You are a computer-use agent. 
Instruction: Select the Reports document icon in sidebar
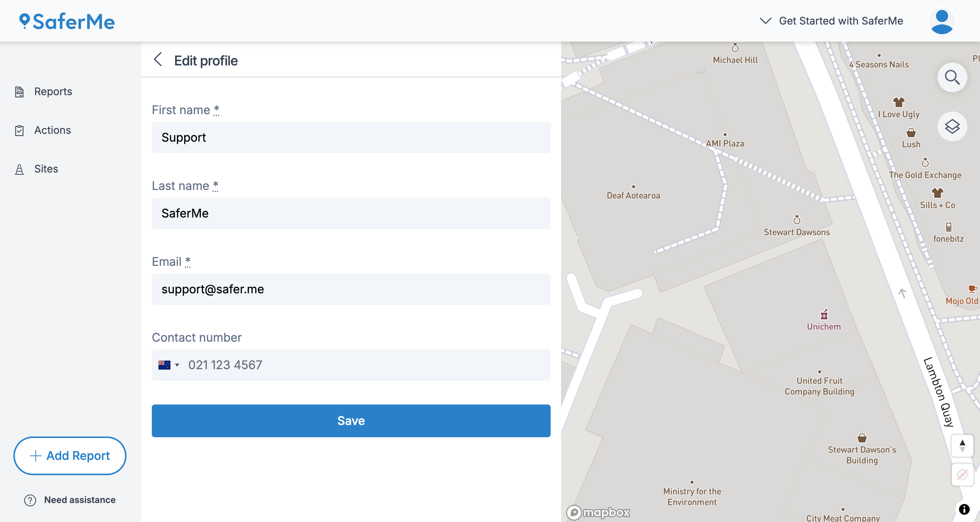[19, 91]
